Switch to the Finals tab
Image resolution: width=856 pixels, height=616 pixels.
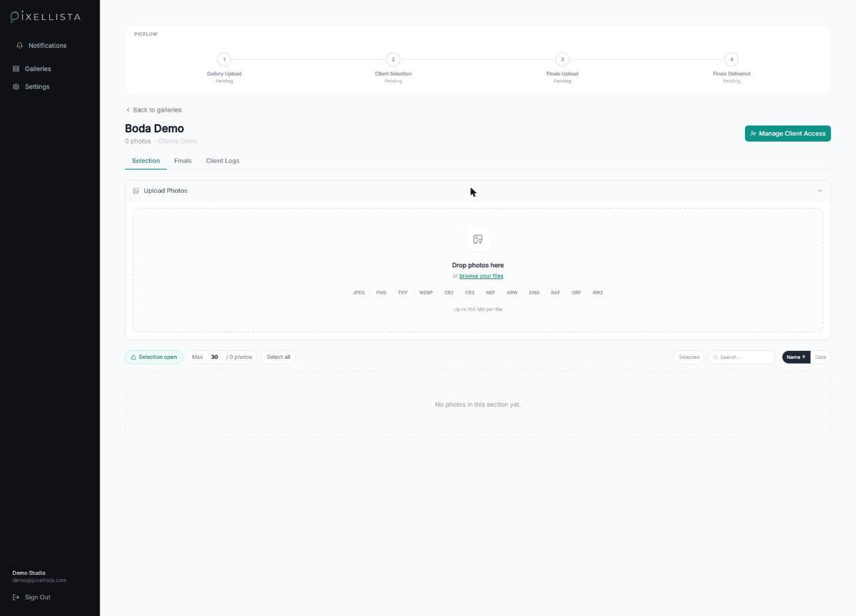click(x=183, y=161)
